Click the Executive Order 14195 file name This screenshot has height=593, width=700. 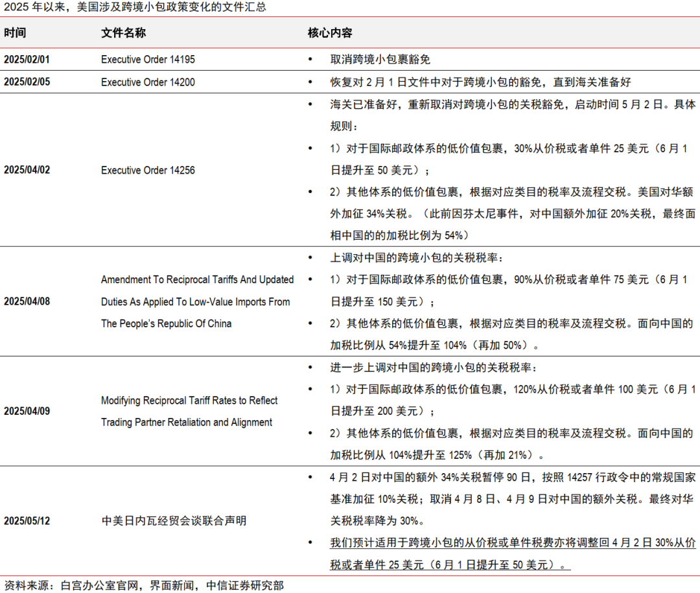148,60
